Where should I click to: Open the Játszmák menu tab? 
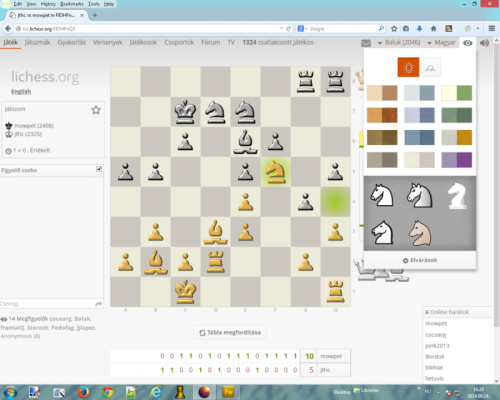click(37, 42)
